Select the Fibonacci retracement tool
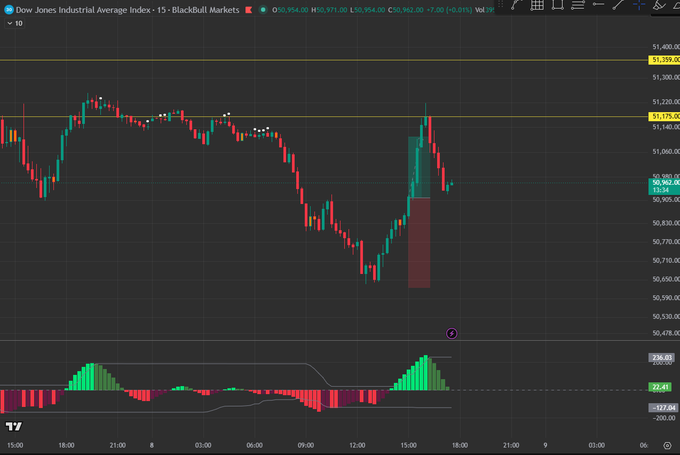680x455 pixels. 578,5
